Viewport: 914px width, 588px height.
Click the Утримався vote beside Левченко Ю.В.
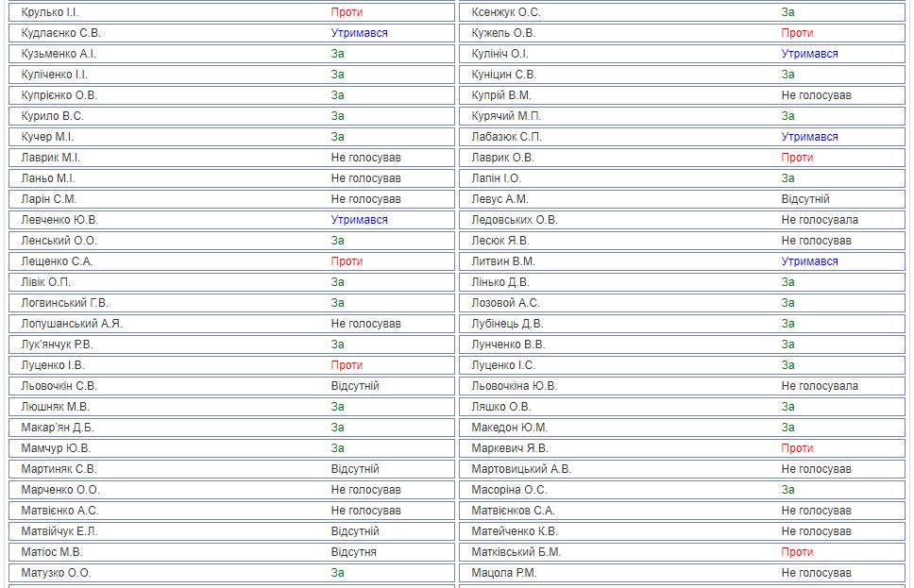tap(359, 220)
